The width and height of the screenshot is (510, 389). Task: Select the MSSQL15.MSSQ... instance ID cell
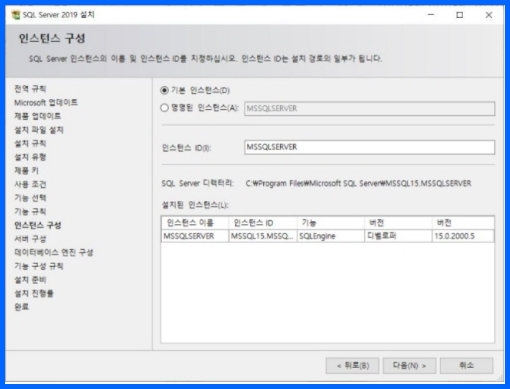point(263,236)
